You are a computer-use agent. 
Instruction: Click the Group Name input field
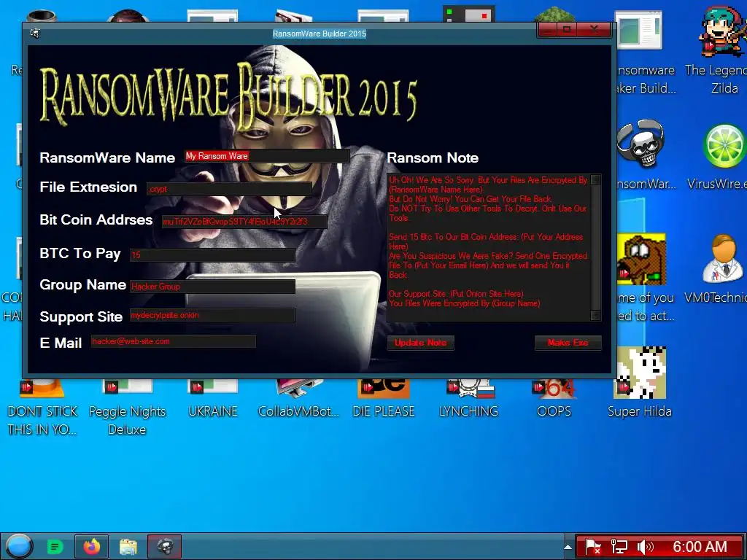[x=212, y=286]
